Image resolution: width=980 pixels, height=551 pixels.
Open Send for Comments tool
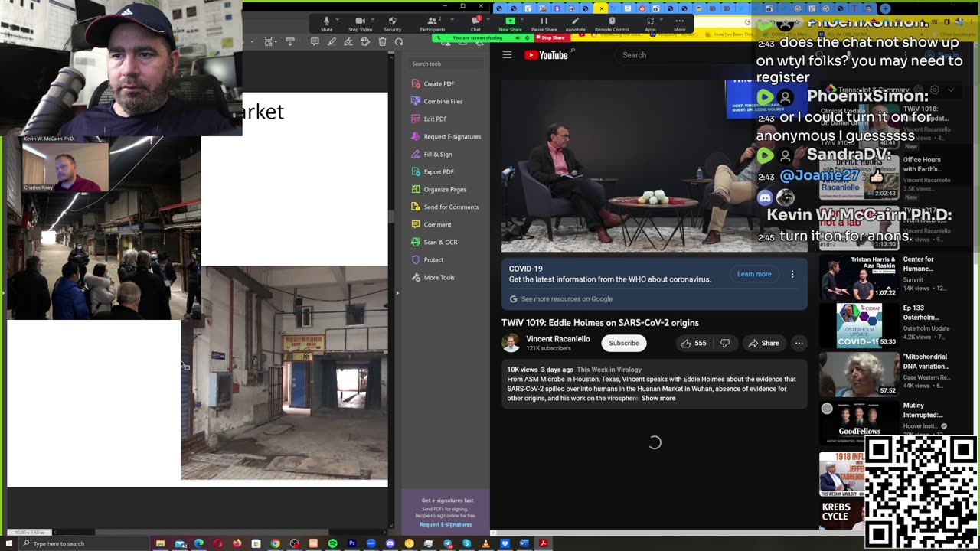445,207
